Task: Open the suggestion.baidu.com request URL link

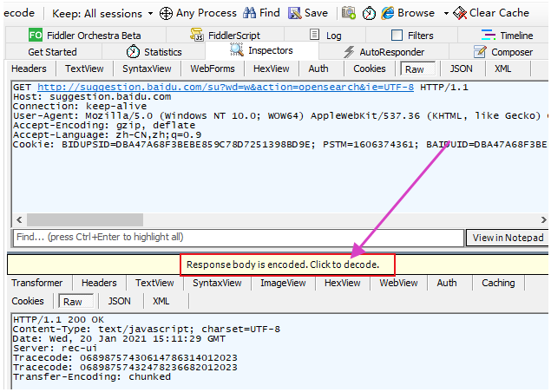Action: click(226, 87)
